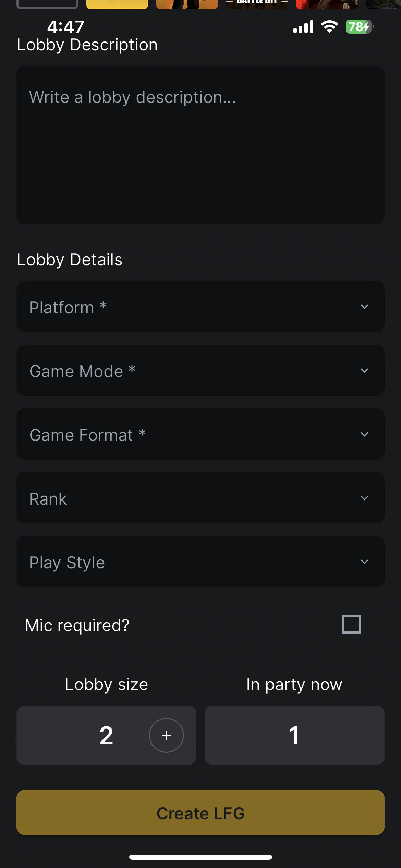Tap the green battery indicator
The height and width of the screenshot is (868, 401).
pyautogui.click(x=360, y=27)
